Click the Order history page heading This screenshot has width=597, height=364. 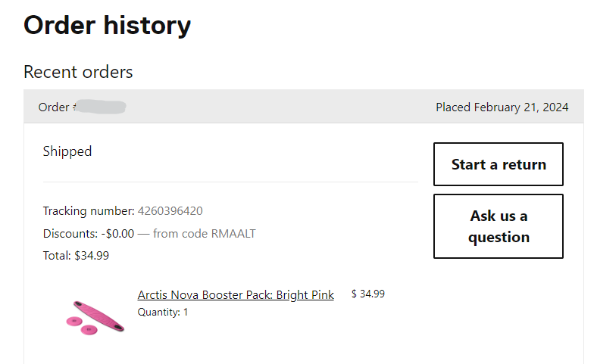(107, 26)
